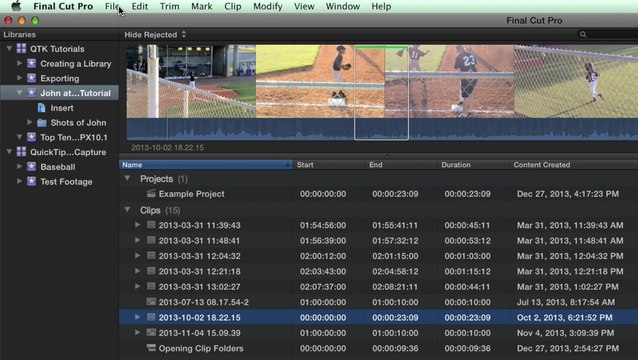Click the clip icon for 2013-03-31 12:04:32
638x360 pixels.
click(151, 255)
